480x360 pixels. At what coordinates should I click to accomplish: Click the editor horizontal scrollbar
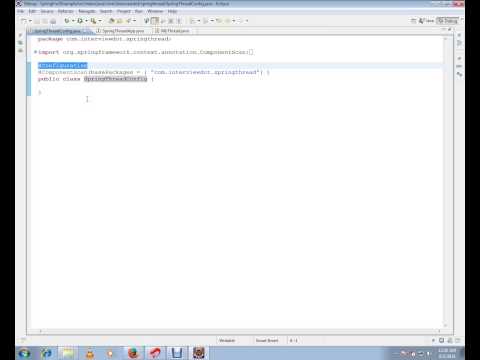240,331
